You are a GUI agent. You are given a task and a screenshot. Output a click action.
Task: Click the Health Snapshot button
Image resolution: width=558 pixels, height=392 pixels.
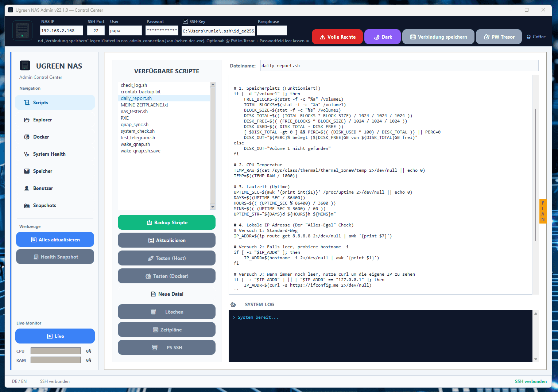coord(55,257)
